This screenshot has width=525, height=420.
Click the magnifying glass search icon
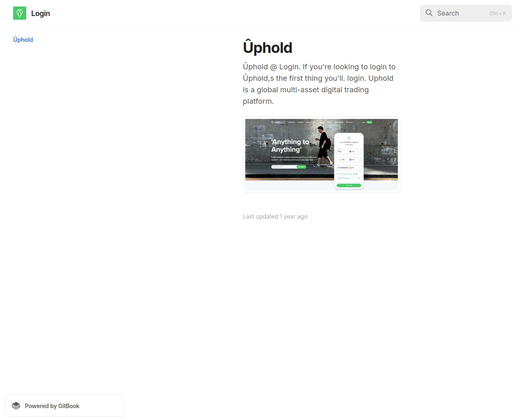click(x=429, y=13)
